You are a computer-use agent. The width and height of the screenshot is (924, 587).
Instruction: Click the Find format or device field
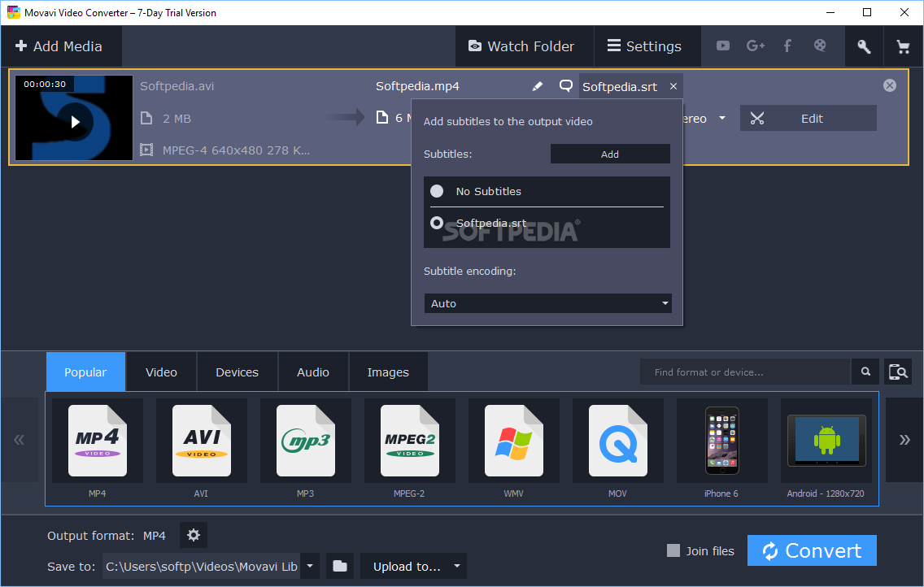point(745,372)
